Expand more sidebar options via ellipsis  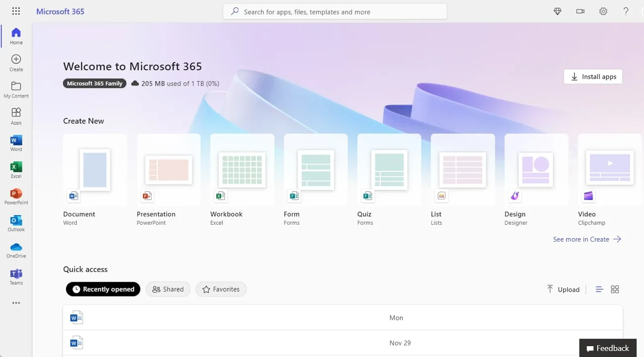[x=16, y=303]
